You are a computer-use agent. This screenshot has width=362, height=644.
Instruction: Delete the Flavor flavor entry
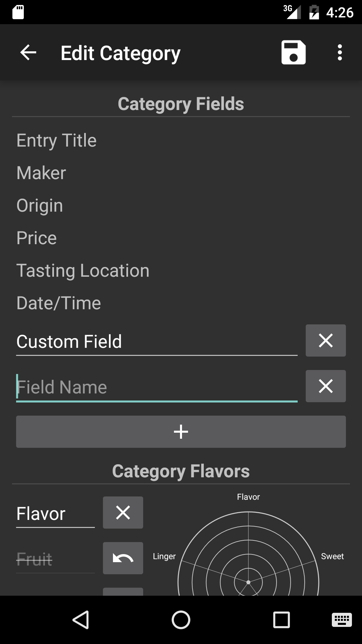[x=123, y=513]
